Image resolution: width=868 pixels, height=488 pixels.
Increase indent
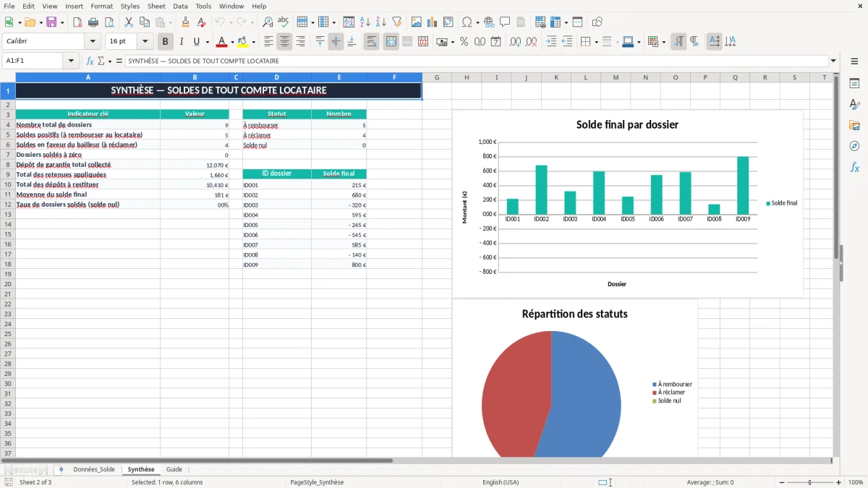click(x=551, y=42)
